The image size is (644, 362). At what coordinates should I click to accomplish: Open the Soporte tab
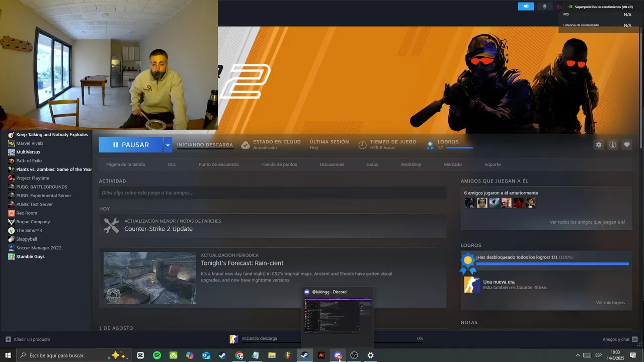[x=493, y=164]
